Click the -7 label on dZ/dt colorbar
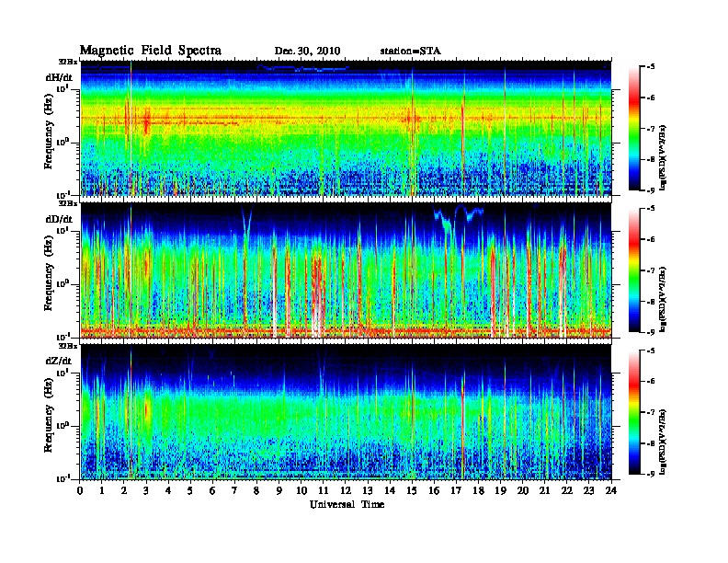This screenshot has height=563, width=728. click(x=651, y=412)
